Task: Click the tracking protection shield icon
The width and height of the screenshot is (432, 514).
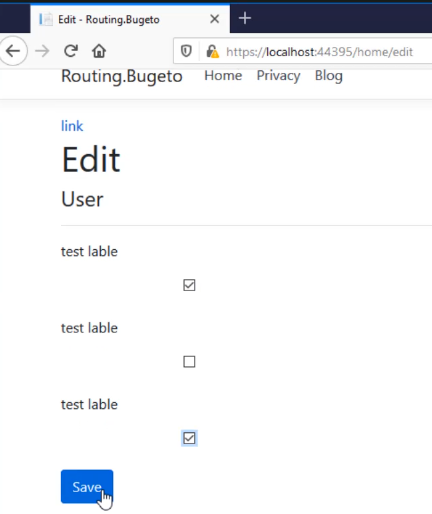Action: (186, 51)
